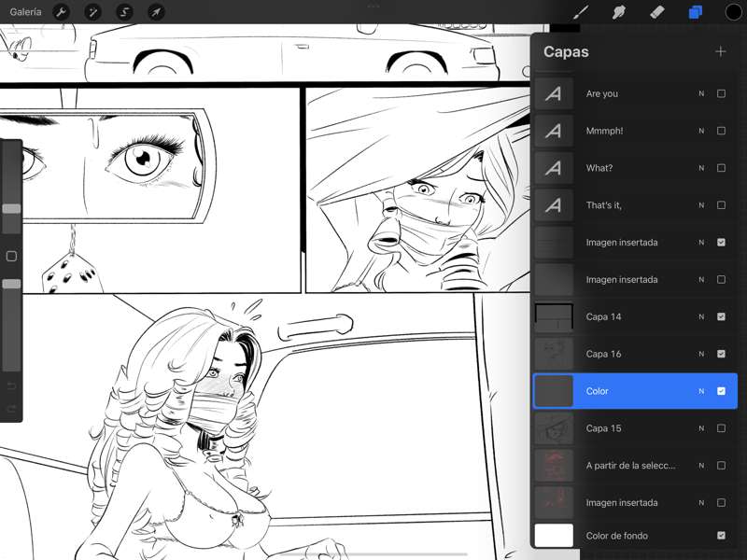Select the Brush tool
747x560 pixels.
point(581,12)
